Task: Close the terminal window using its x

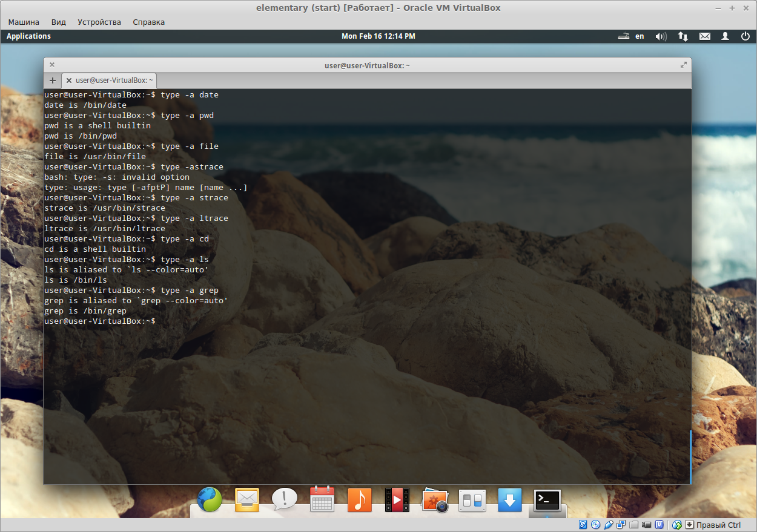Action: tap(52, 65)
